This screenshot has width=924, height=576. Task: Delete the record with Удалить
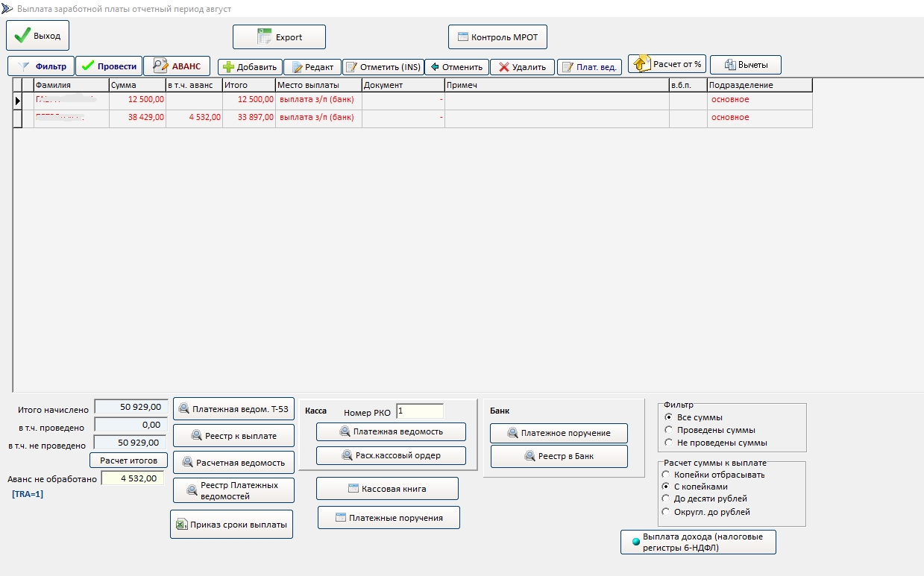522,67
